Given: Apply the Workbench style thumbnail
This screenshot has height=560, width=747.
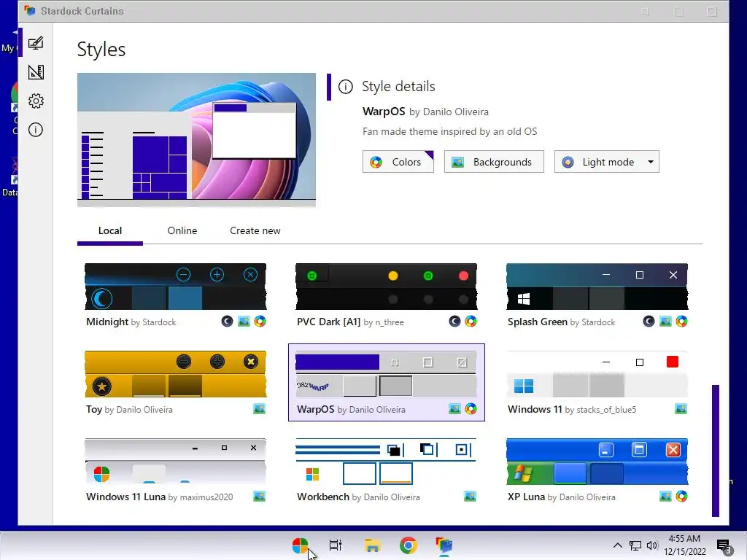Looking at the screenshot, I should click(386, 462).
